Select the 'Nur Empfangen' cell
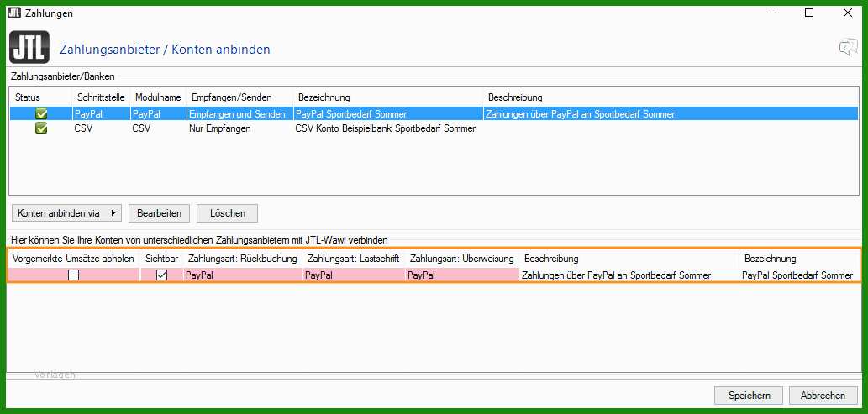The image size is (868, 414). pyautogui.click(x=220, y=129)
